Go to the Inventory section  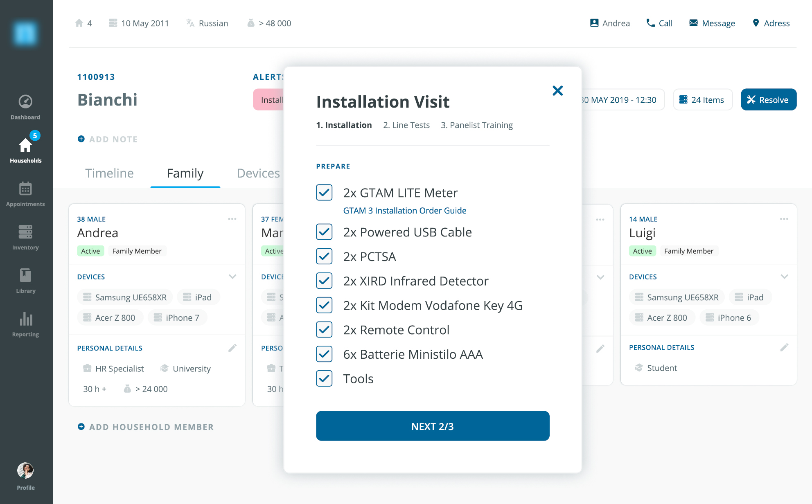coord(25,236)
